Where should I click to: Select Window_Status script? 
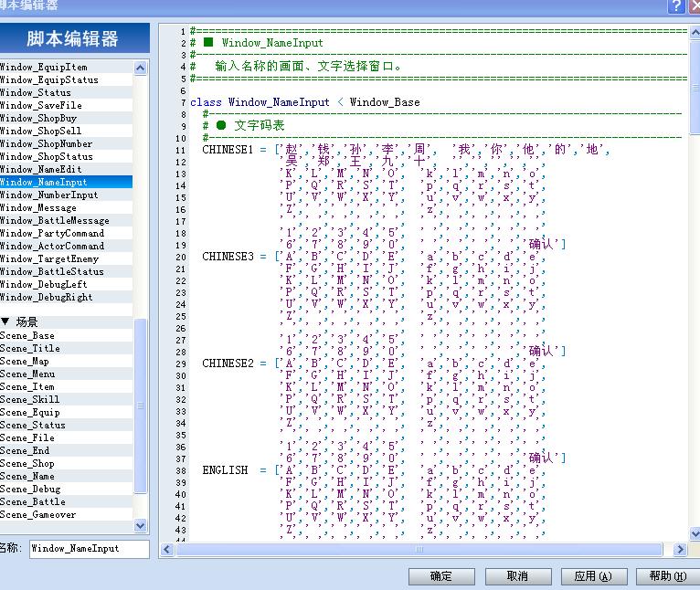(x=66, y=92)
